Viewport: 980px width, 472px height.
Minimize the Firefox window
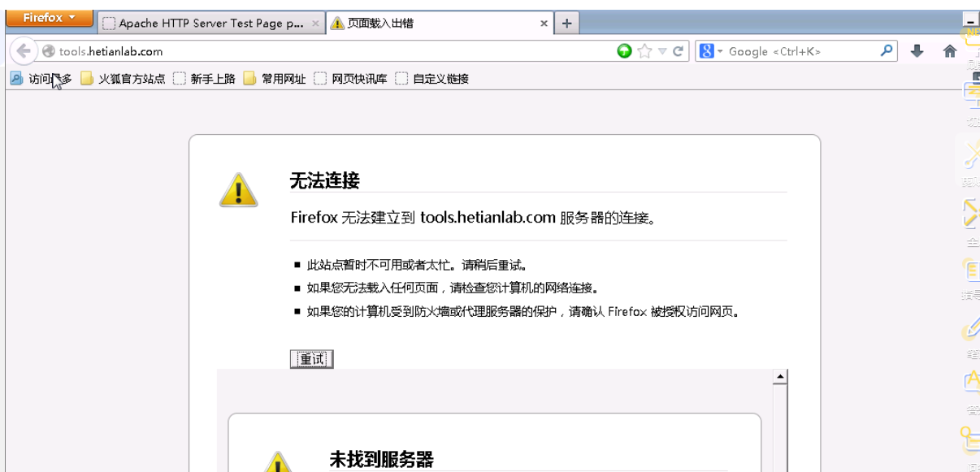970,19
